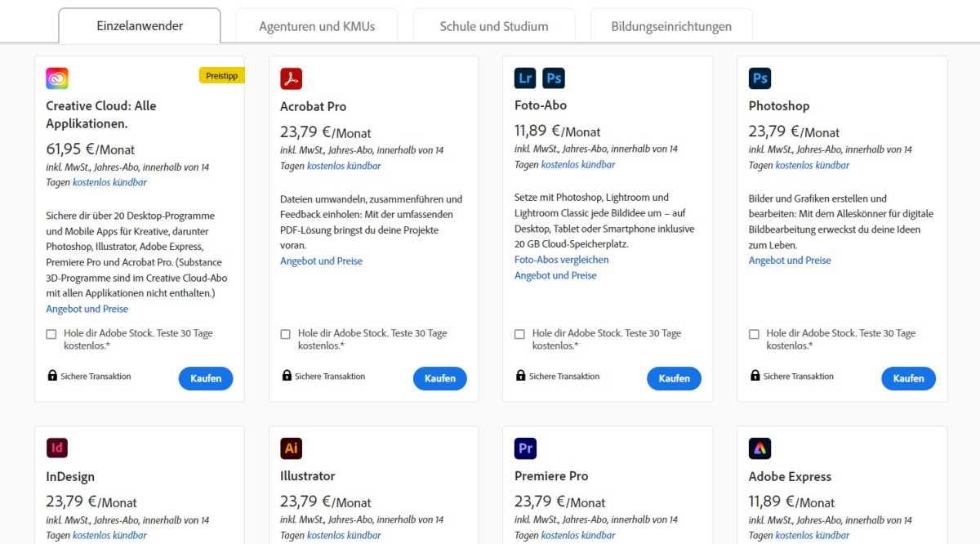Click the lock icon in Foto-Abo card
The width and height of the screenshot is (980, 544).
(x=521, y=376)
